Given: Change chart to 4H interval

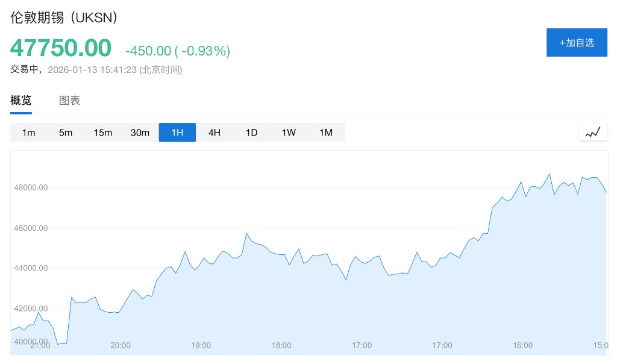Looking at the screenshot, I should click(215, 133).
